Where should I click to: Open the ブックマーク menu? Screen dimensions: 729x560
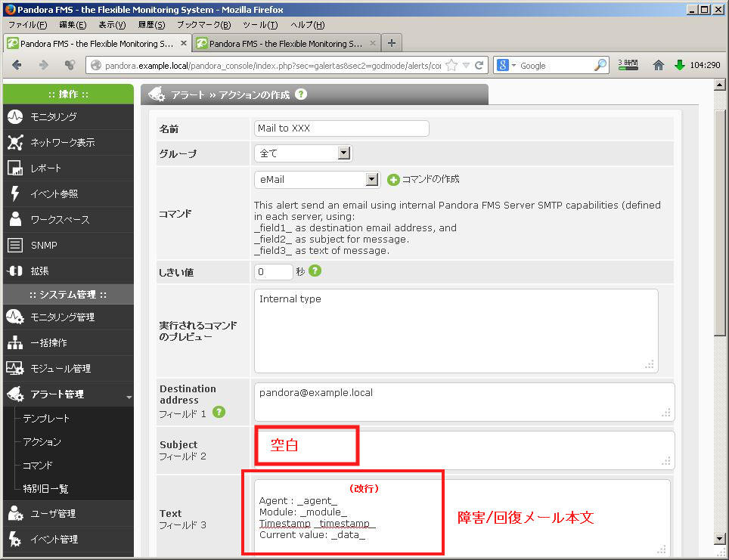coord(203,25)
